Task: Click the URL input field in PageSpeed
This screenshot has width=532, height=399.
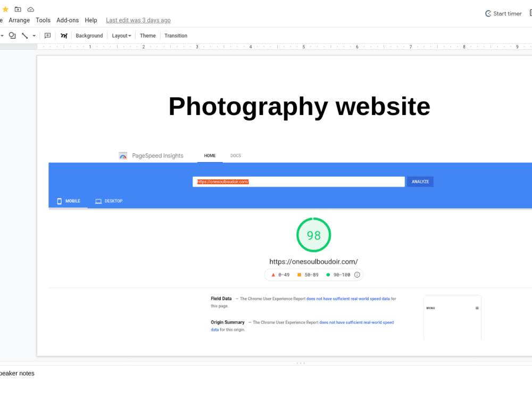Action: 298,181
